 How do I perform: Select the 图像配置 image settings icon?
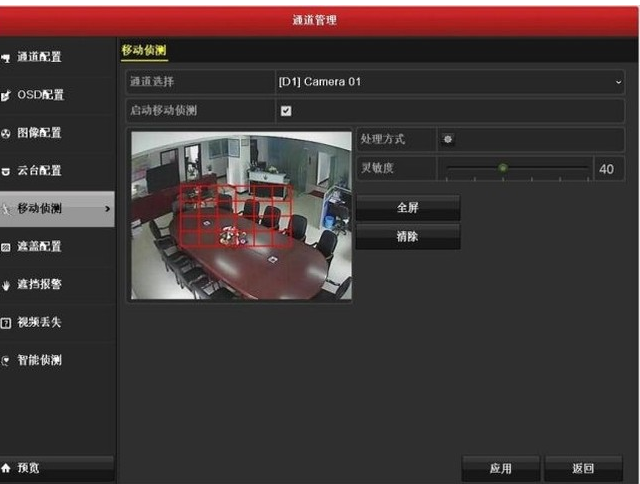click(x=7, y=133)
